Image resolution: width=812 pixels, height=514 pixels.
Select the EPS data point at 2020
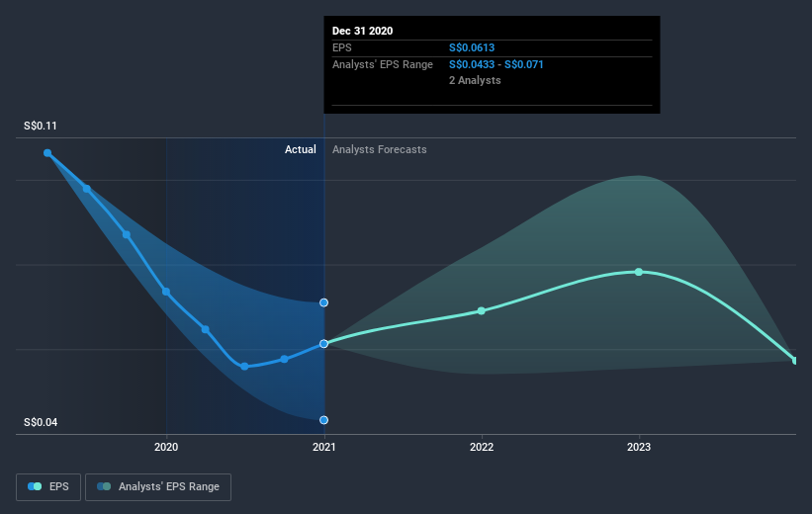(x=166, y=292)
